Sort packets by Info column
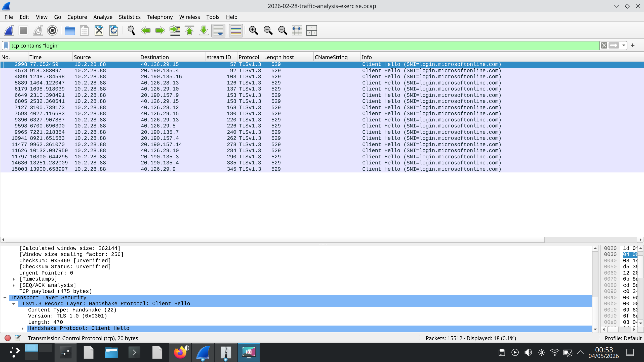The image size is (644, 362). (x=502, y=57)
